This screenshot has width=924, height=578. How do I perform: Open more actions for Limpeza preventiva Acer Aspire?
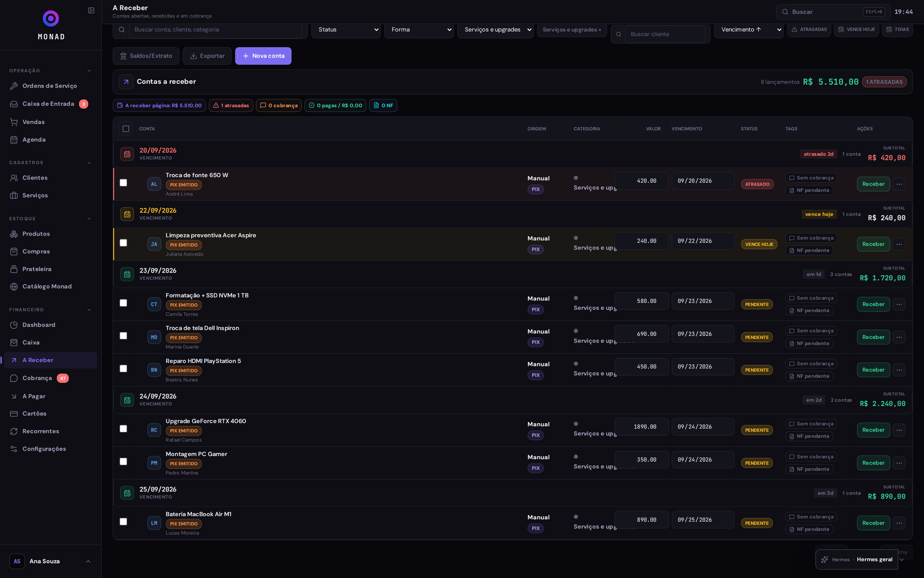coord(899,244)
